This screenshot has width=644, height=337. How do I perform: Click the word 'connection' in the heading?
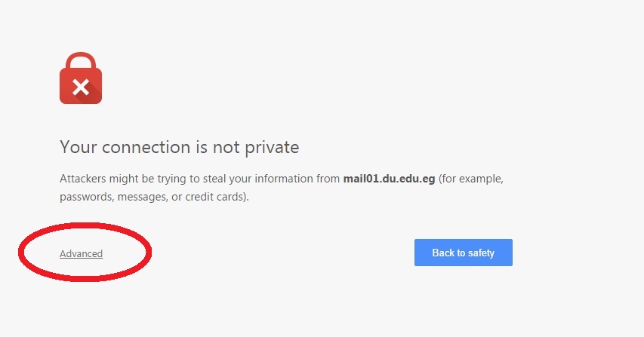tap(146, 148)
